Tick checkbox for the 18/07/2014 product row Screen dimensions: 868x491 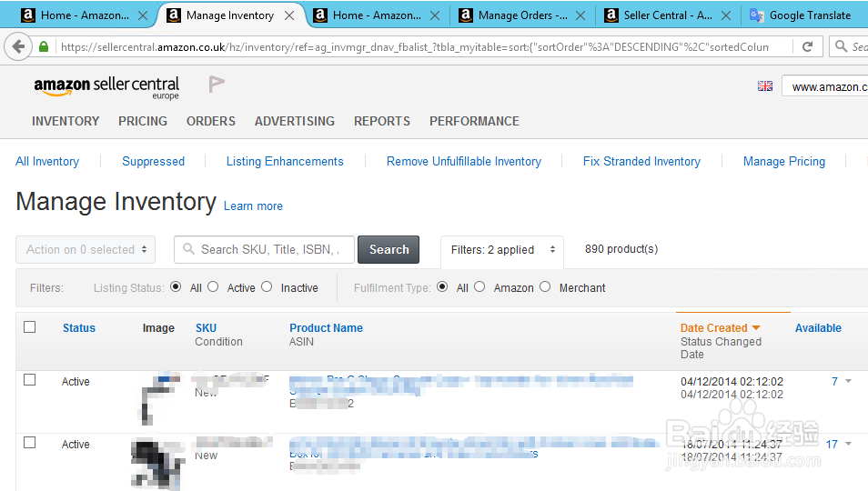pyautogui.click(x=30, y=442)
